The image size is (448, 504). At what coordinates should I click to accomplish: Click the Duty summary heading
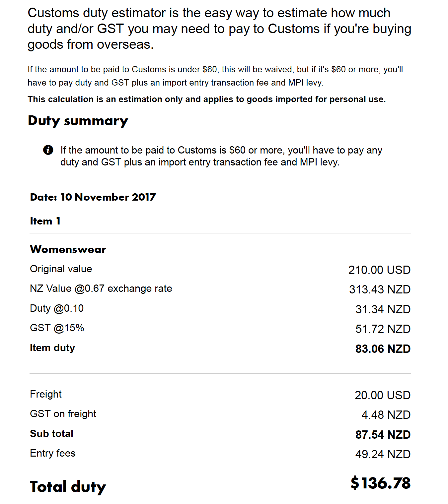[x=78, y=121]
